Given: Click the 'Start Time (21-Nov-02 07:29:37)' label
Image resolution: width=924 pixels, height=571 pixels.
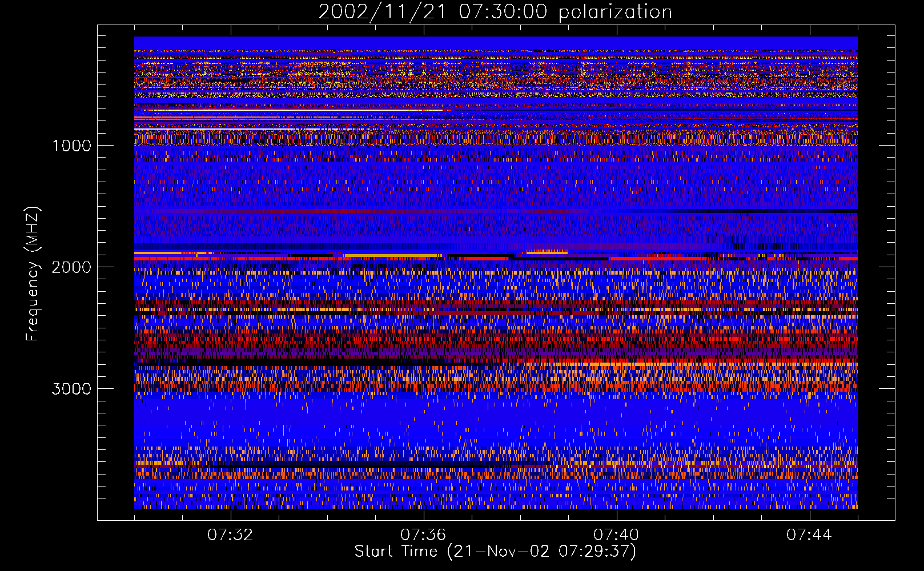Looking at the screenshot, I should click(495, 552).
